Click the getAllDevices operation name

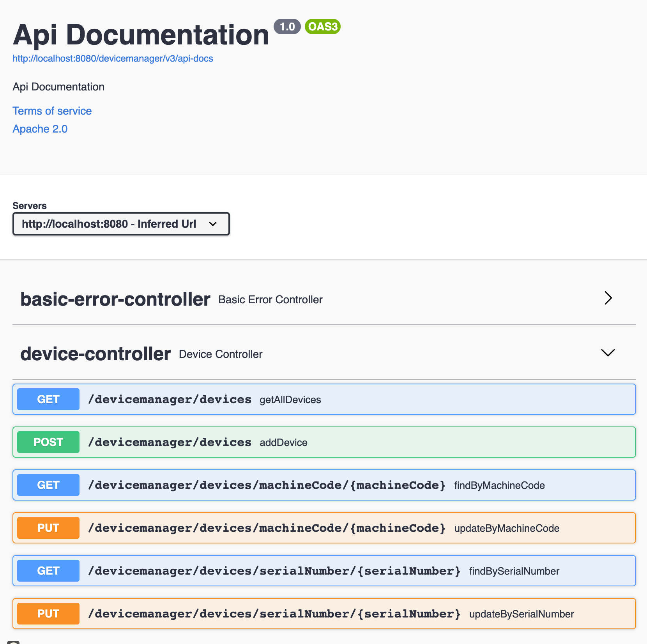(x=290, y=400)
